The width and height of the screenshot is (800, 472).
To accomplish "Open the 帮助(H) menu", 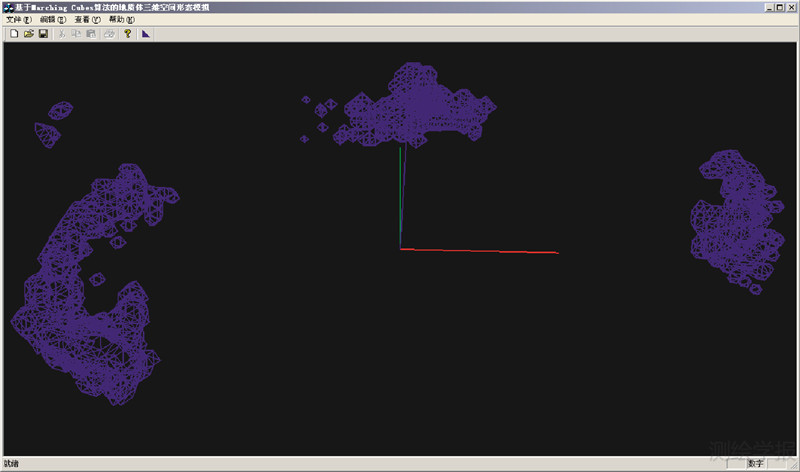I will (121, 20).
